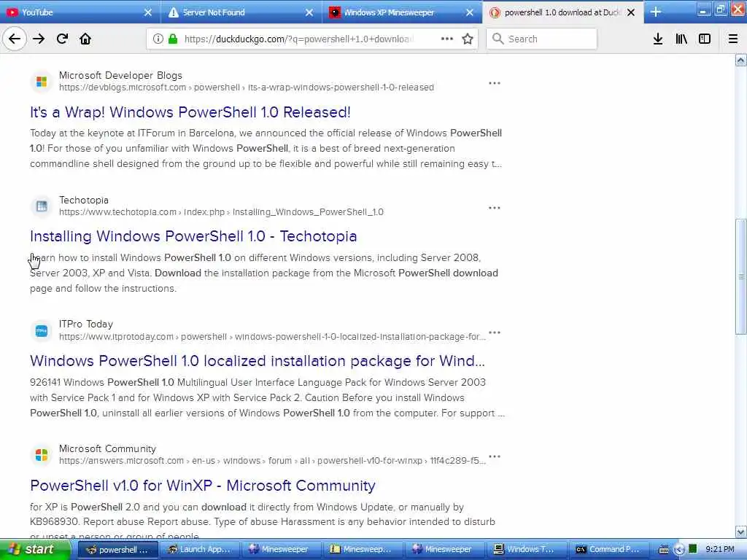Close the Server Not Found tab

(309, 12)
